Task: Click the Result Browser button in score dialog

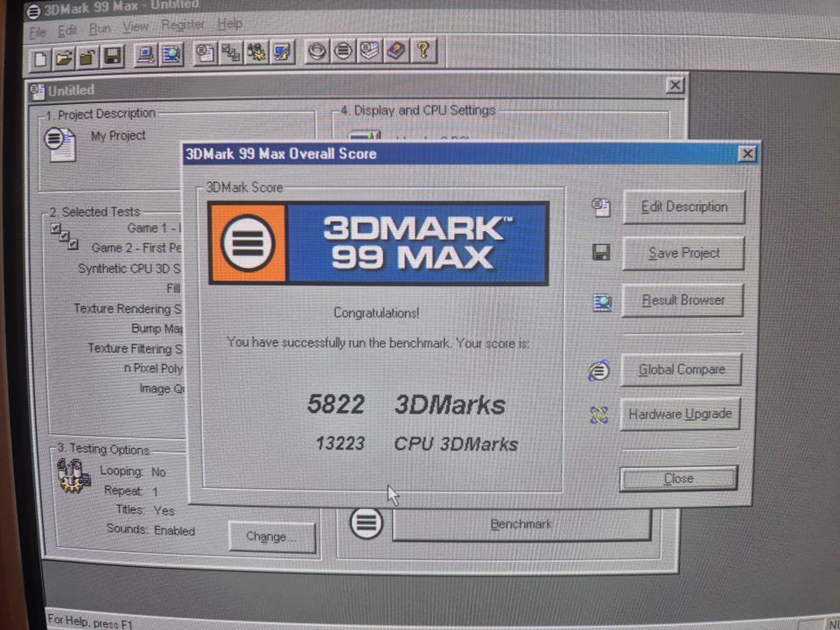Action: [682, 300]
